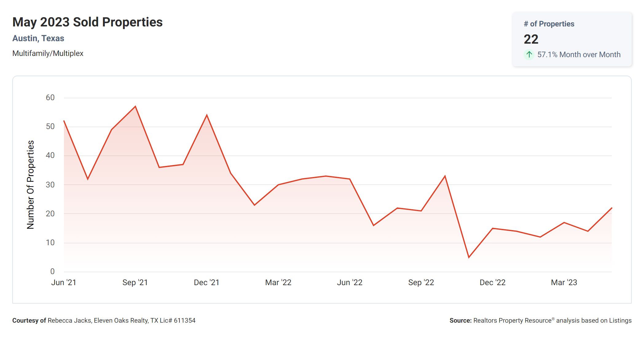Select the '# of Properties' card heading
The width and height of the screenshot is (644, 338).
(549, 24)
